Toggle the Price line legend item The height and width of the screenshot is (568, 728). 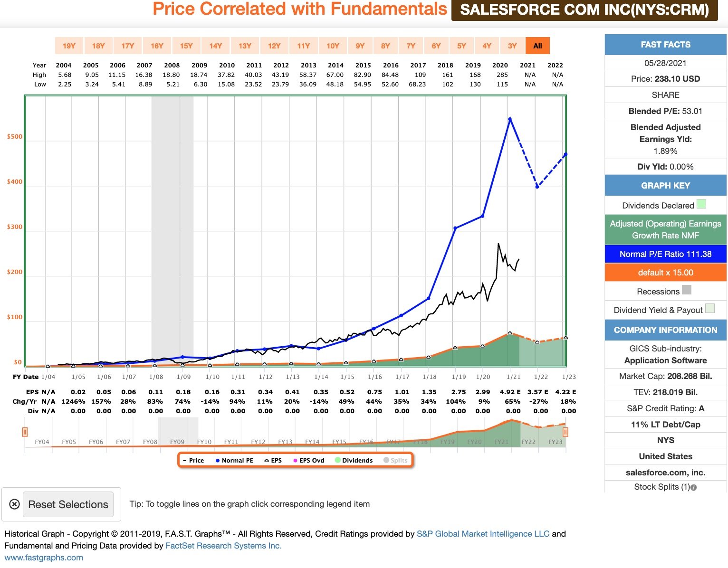[193, 460]
